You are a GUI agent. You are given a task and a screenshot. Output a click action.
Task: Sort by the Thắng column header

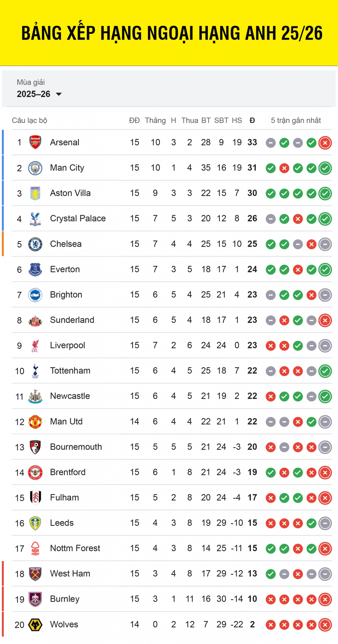point(155,121)
